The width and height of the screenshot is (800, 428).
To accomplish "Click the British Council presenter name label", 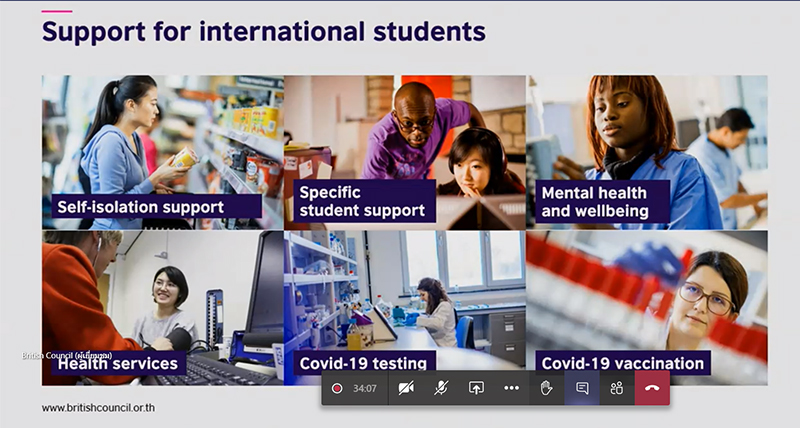I will (67, 355).
